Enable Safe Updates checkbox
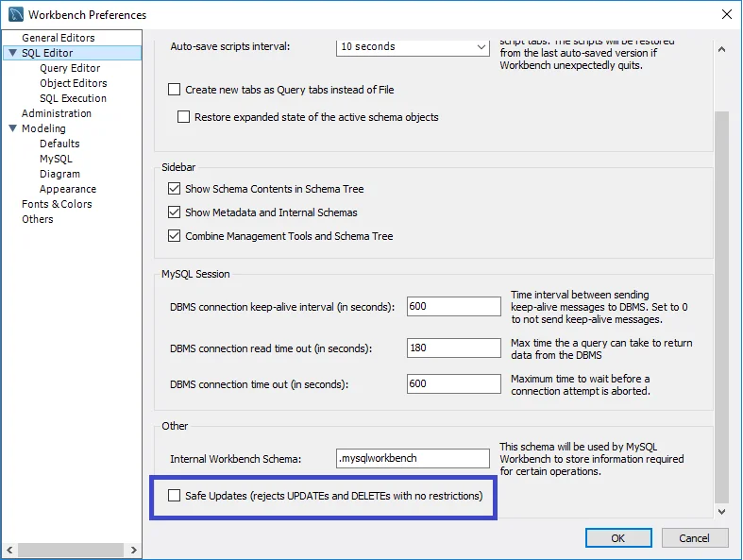743x560 pixels. (x=174, y=496)
